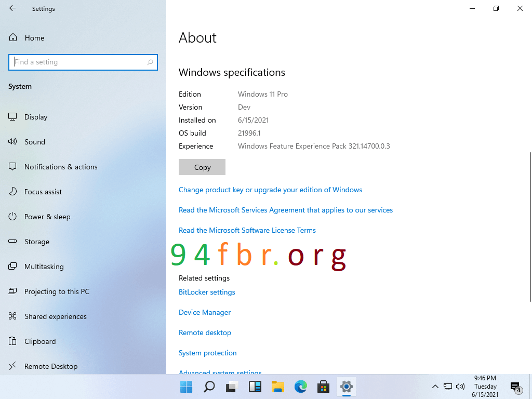Switch to Sound settings
Screen dimensions: 532x399
pyautogui.click(x=35, y=142)
